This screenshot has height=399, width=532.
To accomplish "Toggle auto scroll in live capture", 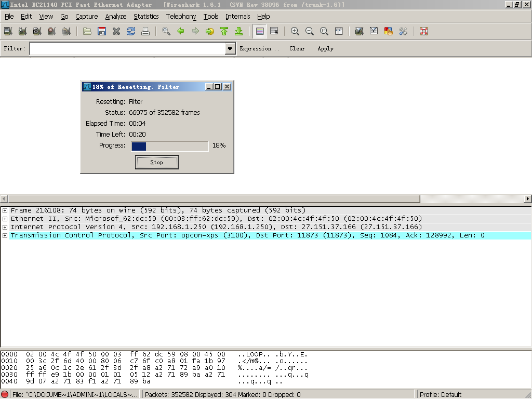I will click(x=274, y=31).
